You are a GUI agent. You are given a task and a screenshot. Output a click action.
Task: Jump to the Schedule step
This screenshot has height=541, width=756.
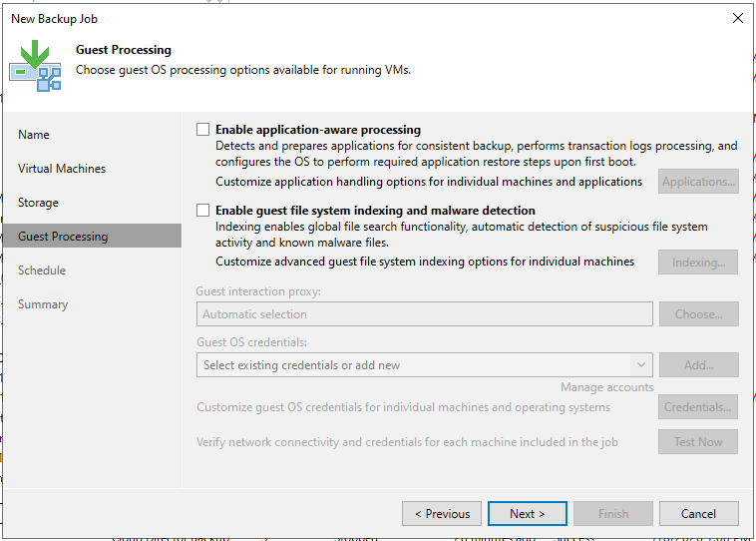(42, 270)
